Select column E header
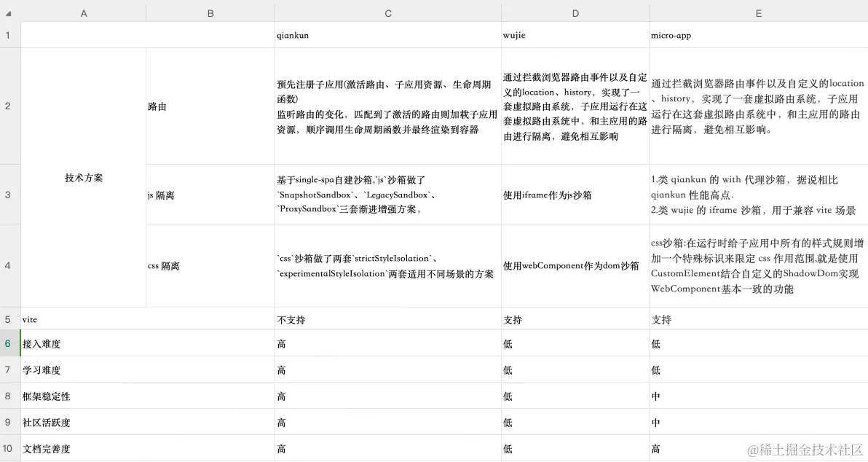Image resolution: width=868 pixels, height=462 pixels. (758, 13)
